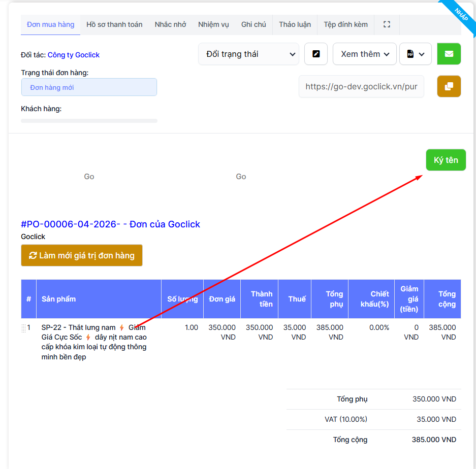The width and height of the screenshot is (476, 469).
Task: Go to the Ghi chú tab
Action: click(253, 24)
